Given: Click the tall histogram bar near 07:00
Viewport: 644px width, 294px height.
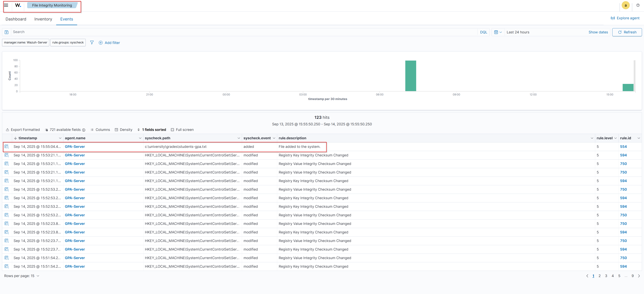Looking at the screenshot, I should pos(411,76).
